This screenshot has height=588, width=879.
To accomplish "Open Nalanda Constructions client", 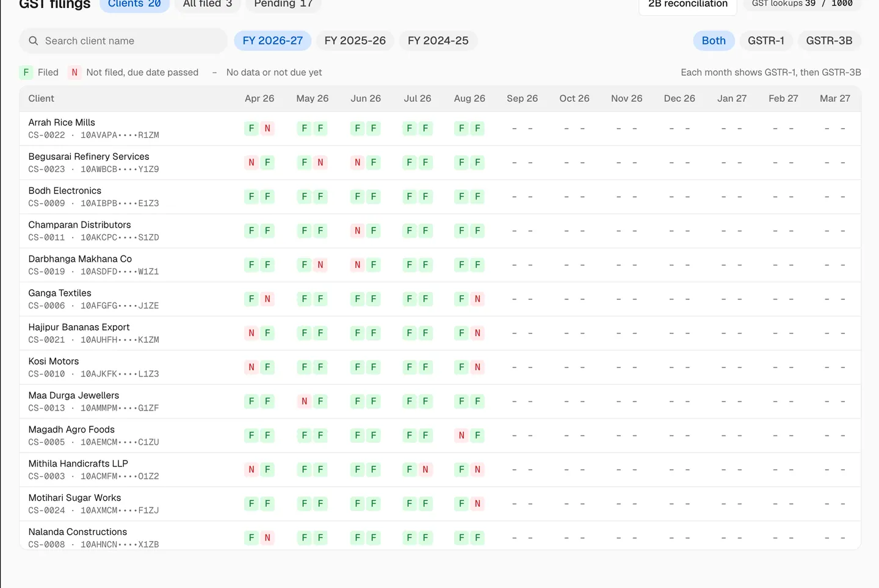I will point(78,532).
